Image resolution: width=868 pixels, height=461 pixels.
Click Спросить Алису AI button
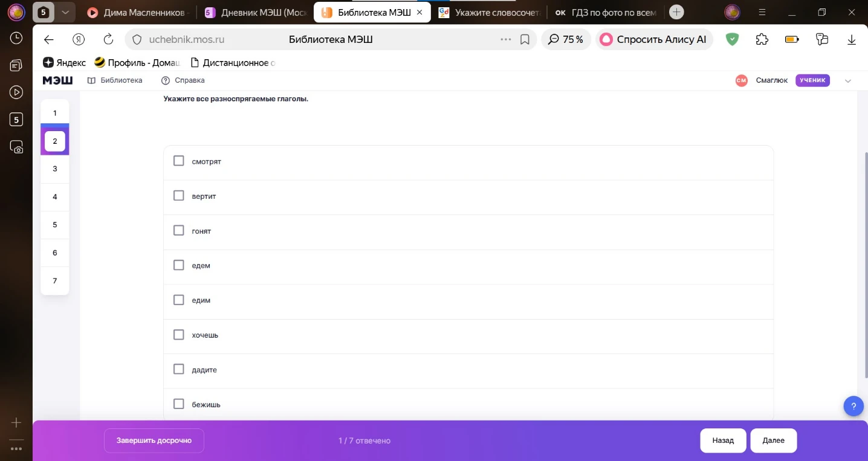[654, 39]
